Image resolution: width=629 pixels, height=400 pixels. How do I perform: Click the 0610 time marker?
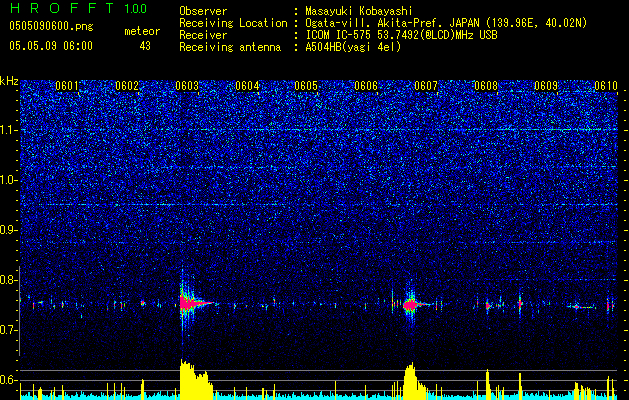pyautogui.click(x=606, y=86)
